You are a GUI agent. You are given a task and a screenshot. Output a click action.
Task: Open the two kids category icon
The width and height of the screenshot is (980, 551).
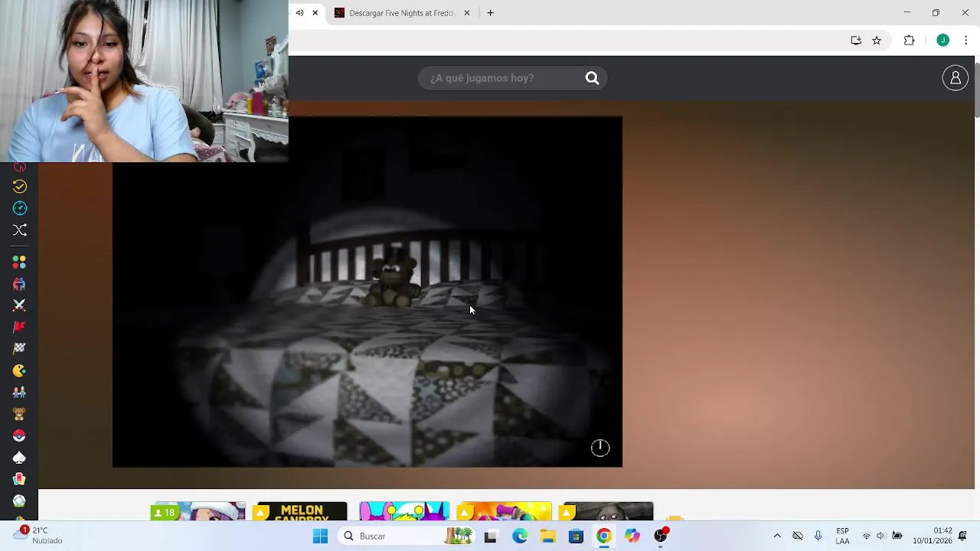pos(20,392)
